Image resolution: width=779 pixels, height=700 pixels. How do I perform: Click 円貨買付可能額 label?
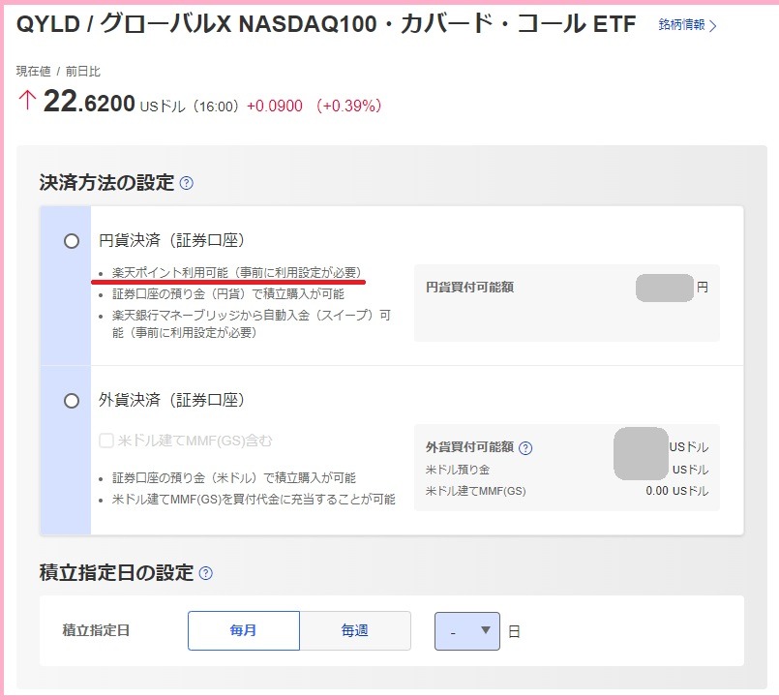pyautogui.click(x=469, y=287)
